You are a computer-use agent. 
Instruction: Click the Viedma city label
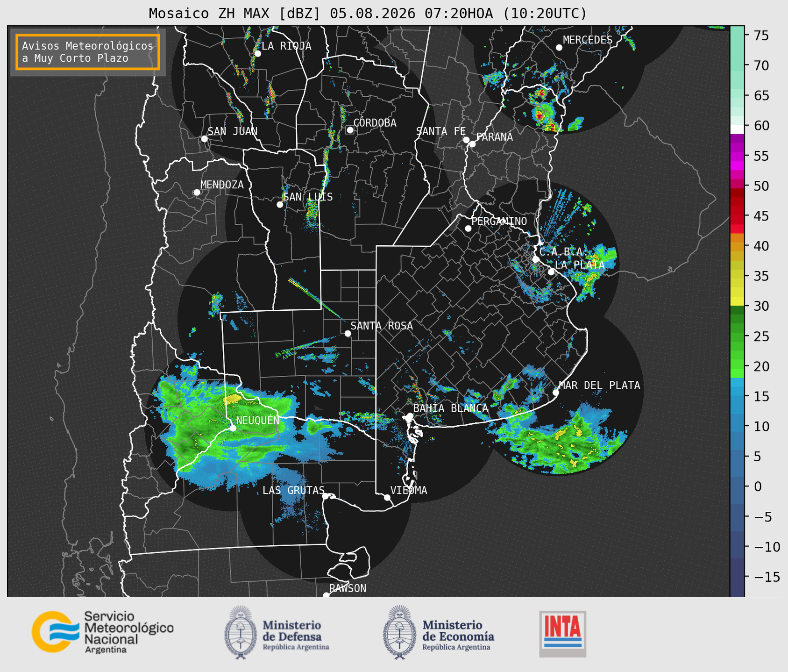point(409,491)
